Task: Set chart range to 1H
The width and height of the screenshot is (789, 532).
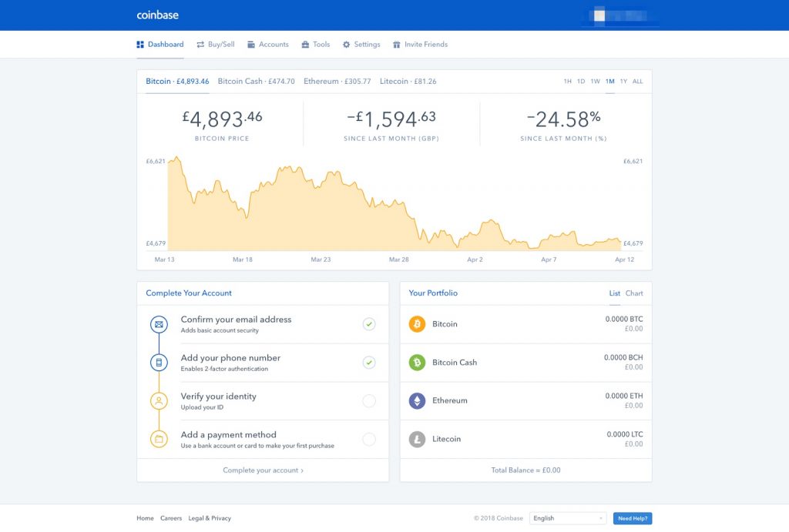Action: [568, 82]
